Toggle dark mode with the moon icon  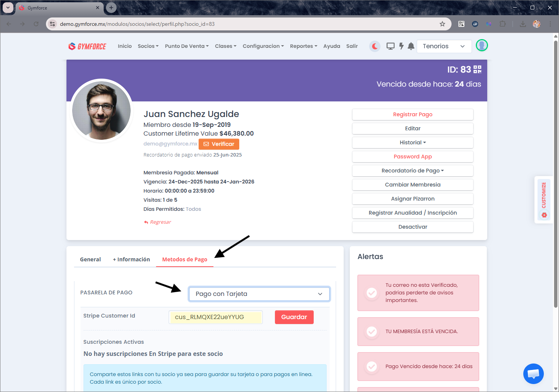click(x=374, y=46)
